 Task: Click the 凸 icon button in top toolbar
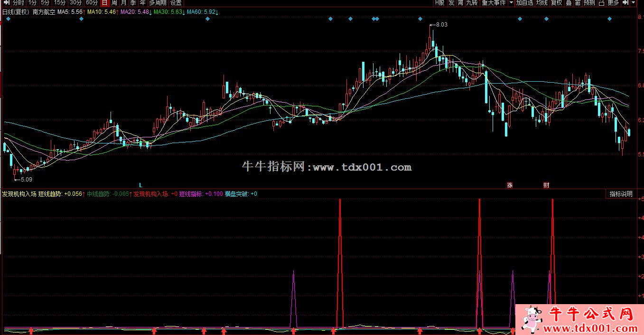pos(601,3)
